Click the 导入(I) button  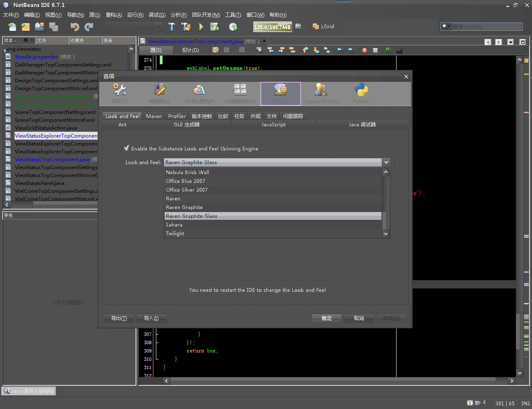coord(151,318)
